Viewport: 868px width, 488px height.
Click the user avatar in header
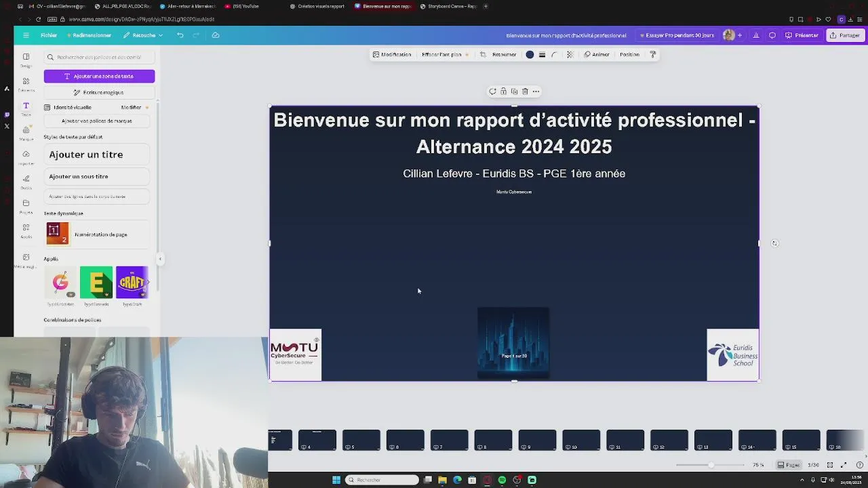coord(729,35)
